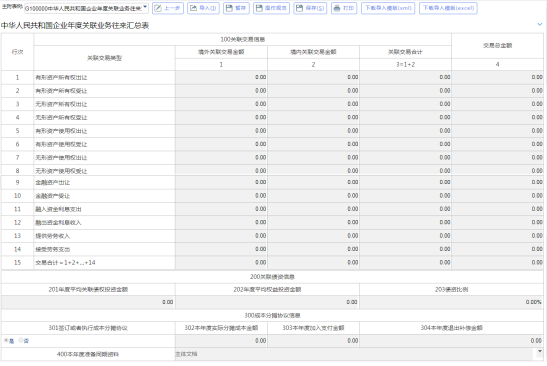This screenshot has height=366, width=547.
Task: Click the 暂存 temporary save button
Action: (x=236, y=8)
